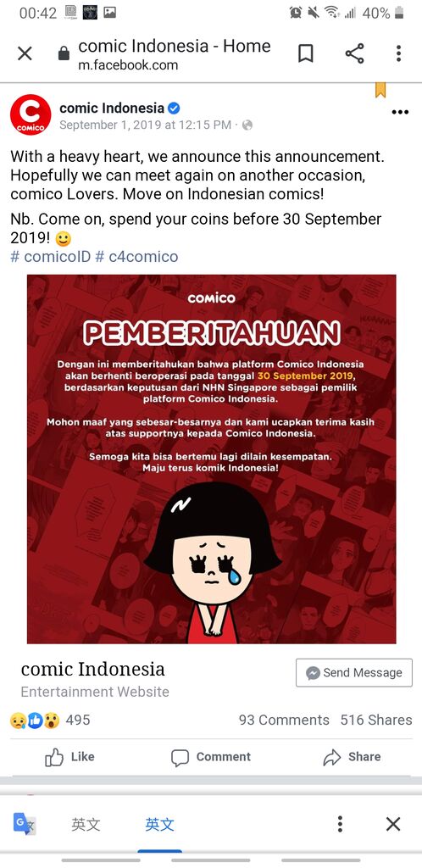Tap the bookmark icon in the browser bar
Image resolution: width=422 pixels, height=868 pixels.
tap(305, 53)
